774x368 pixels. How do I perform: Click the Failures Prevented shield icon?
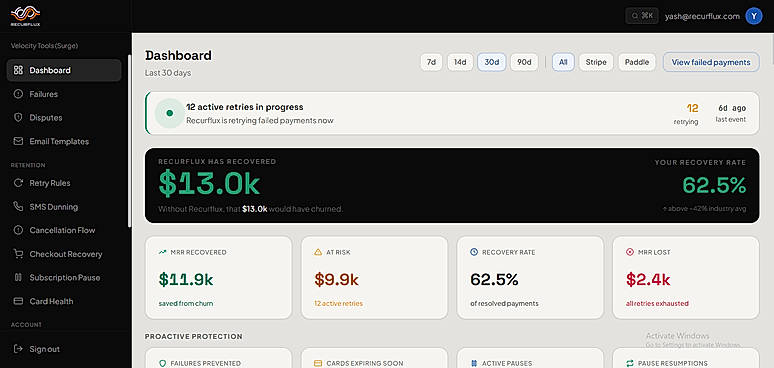click(162, 363)
